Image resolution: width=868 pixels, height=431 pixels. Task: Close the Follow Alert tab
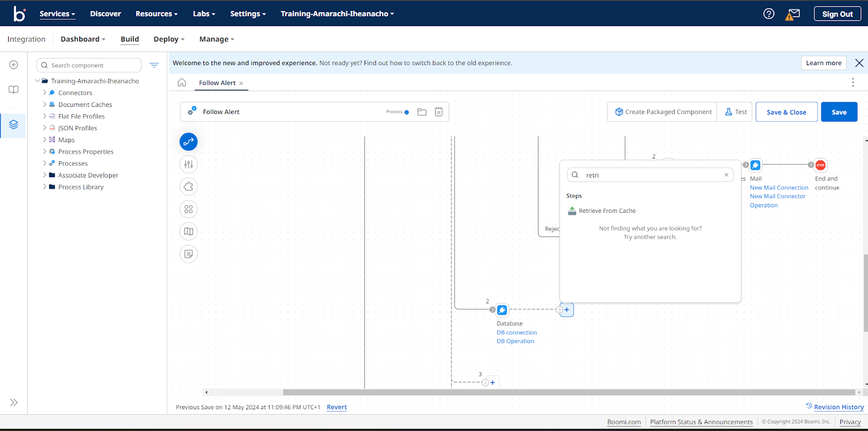[241, 83]
